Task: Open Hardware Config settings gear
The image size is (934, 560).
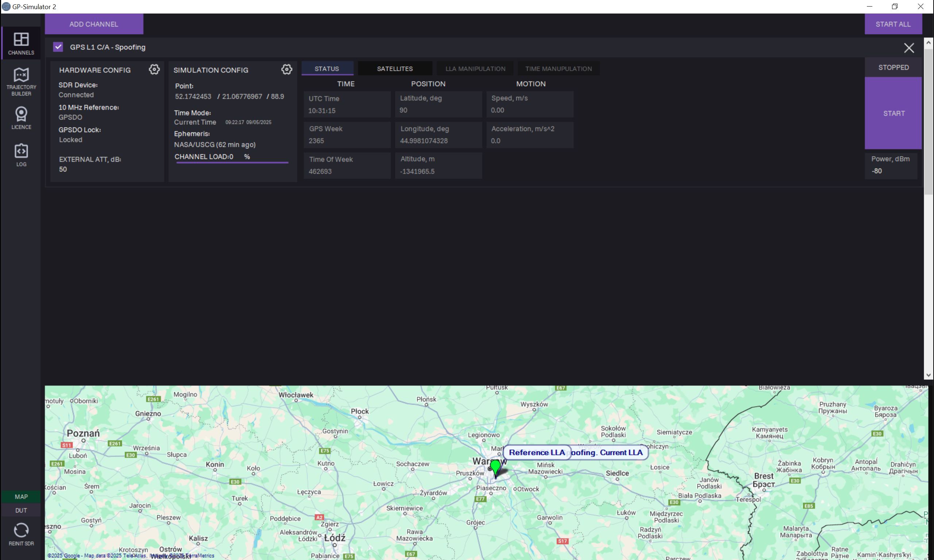Action: pyautogui.click(x=154, y=69)
